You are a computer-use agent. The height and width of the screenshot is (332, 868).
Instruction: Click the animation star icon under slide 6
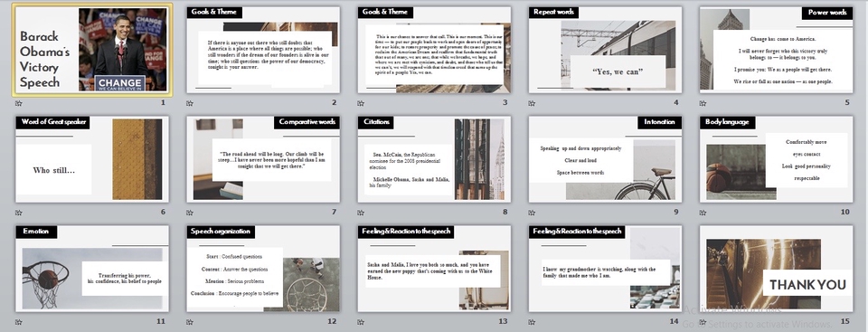19,213
